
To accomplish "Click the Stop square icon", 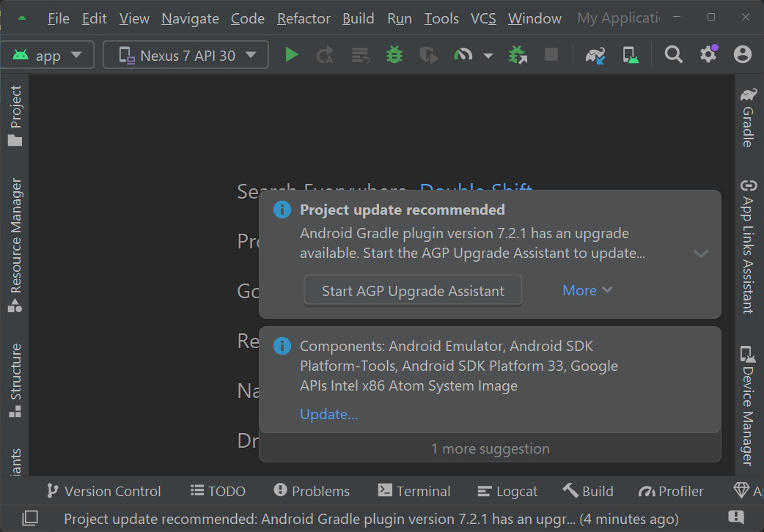I will pos(551,54).
